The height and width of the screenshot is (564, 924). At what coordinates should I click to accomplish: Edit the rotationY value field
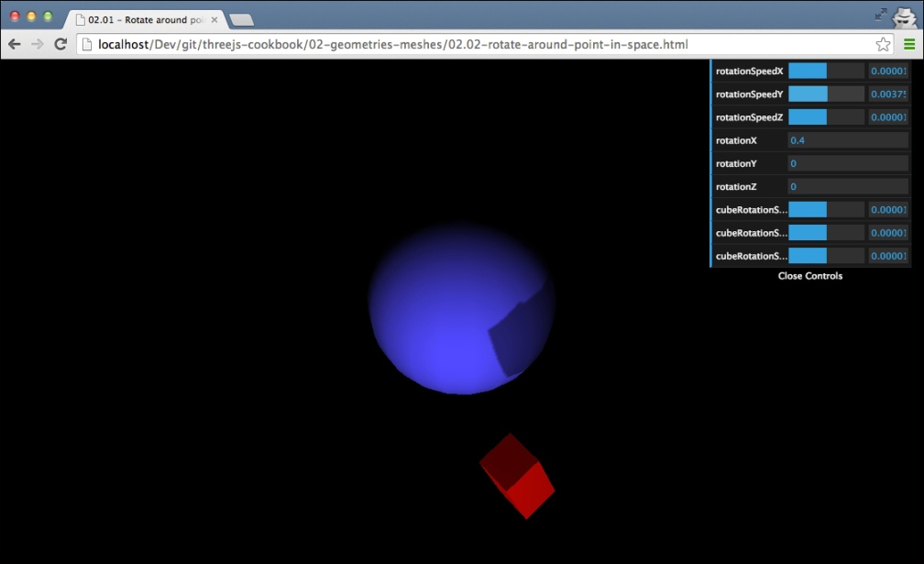pos(848,163)
